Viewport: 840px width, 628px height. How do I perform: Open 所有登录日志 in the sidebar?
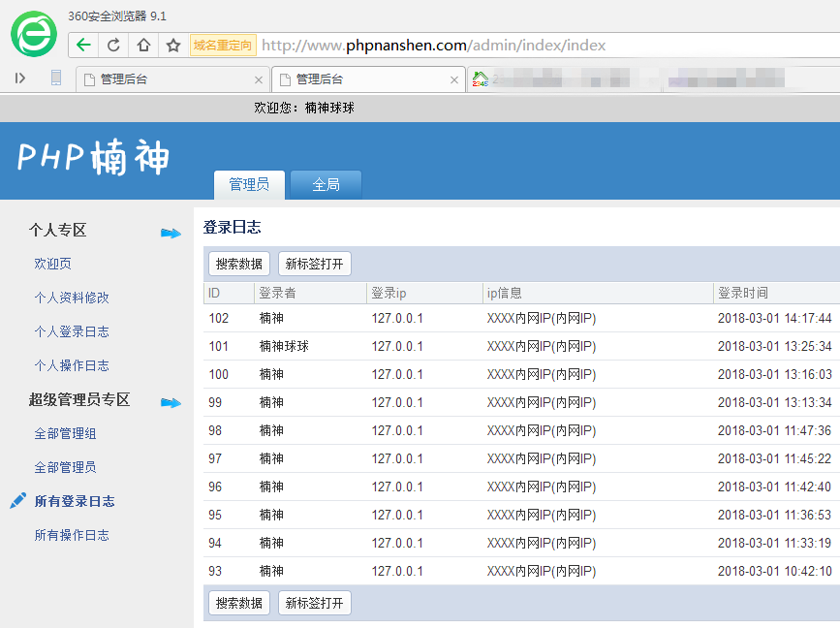(x=75, y=501)
